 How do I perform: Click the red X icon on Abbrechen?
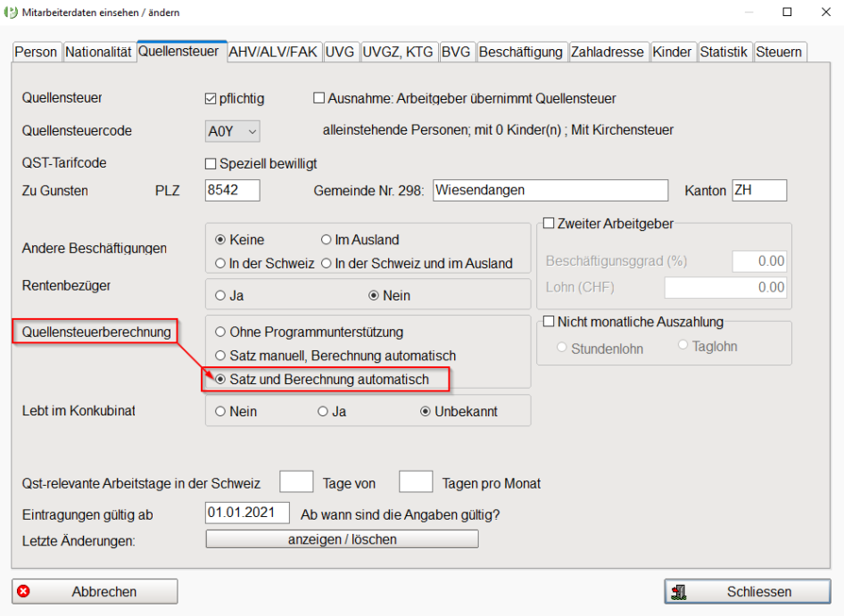23,591
